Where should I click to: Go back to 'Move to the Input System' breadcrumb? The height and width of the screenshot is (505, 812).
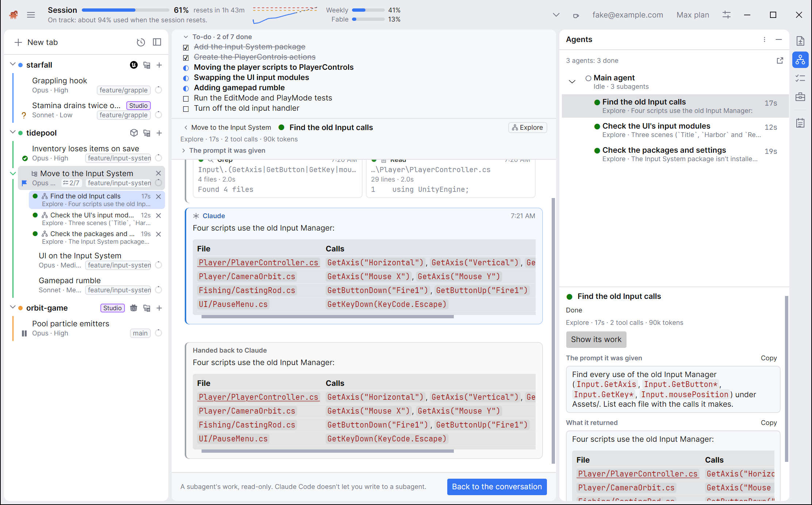click(x=227, y=128)
